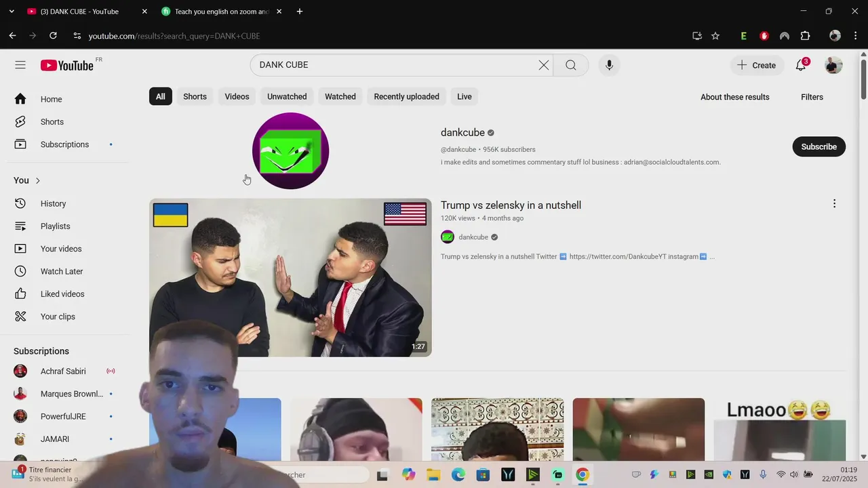This screenshot has height=488, width=868.
Task: Open the Chrome icon in the taskbar
Action: point(583,474)
